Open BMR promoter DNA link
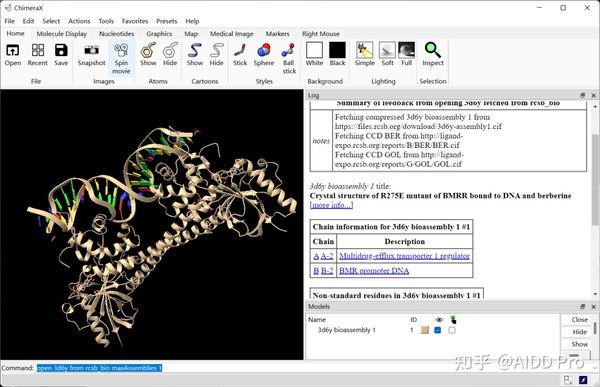 point(374,271)
